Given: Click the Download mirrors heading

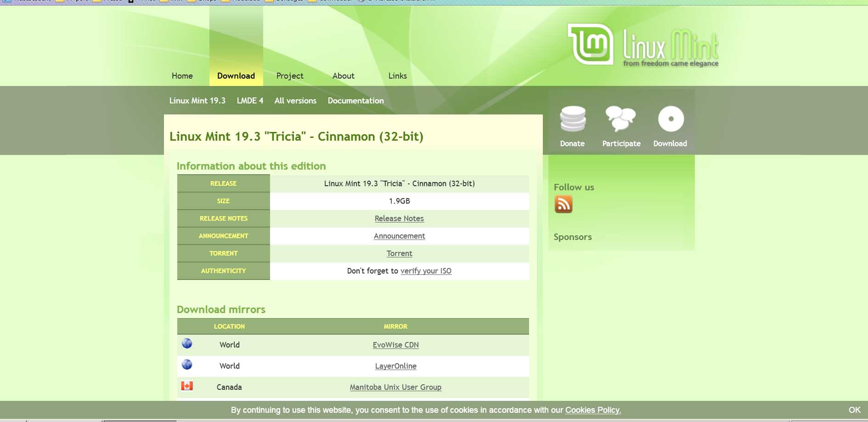Looking at the screenshot, I should point(221,309).
